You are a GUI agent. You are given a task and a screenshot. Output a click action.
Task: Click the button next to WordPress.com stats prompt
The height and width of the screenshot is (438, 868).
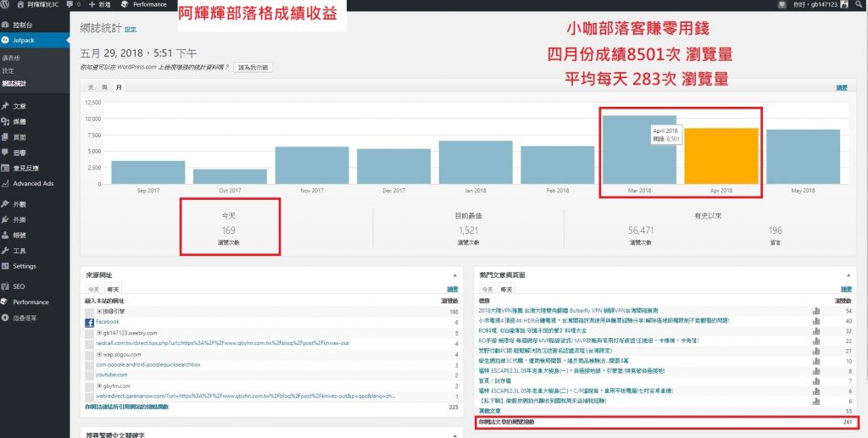coord(254,66)
